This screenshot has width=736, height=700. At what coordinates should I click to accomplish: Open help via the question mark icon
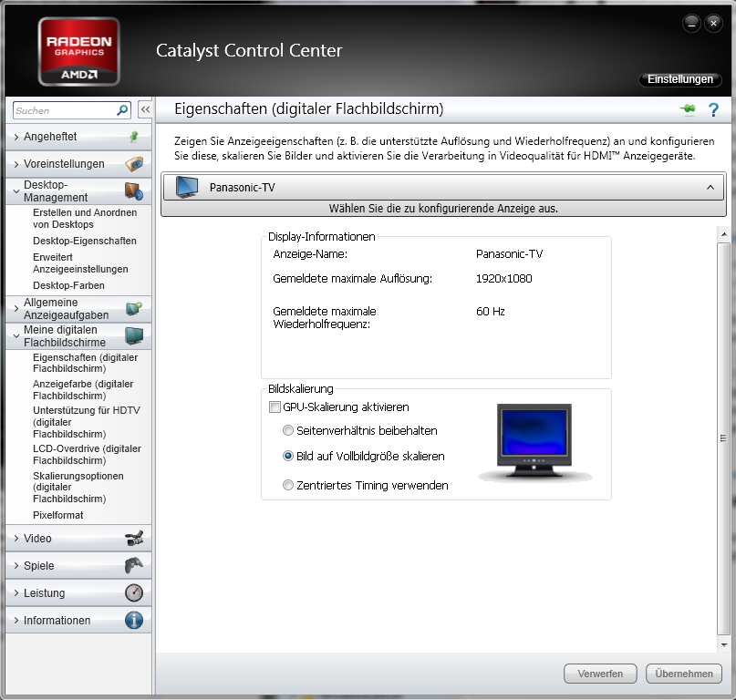point(713,109)
